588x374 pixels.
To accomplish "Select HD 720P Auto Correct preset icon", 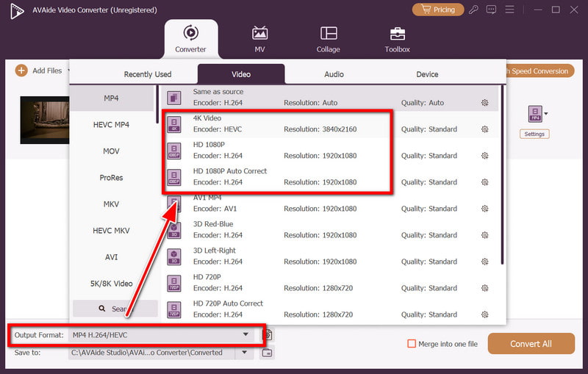I will (x=174, y=310).
